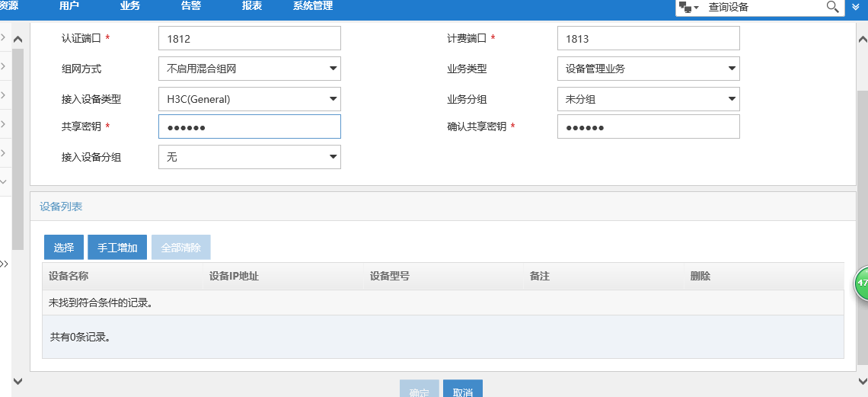The width and height of the screenshot is (868, 397).
Task: Click the 设备IP地址 column header
Action: click(x=283, y=276)
